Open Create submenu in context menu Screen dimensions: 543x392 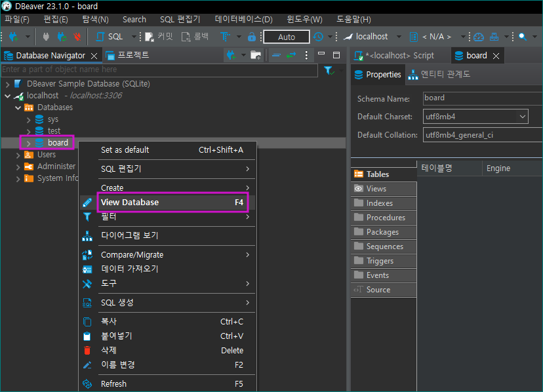(x=168, y=187)
